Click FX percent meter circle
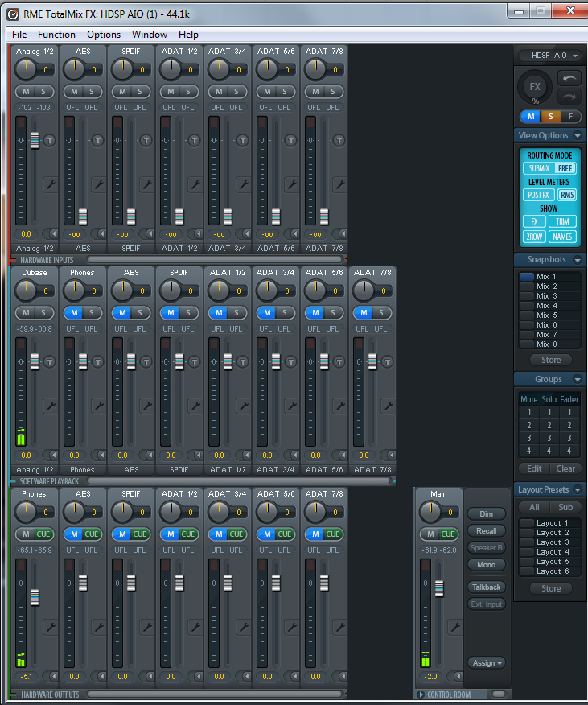Image resolution: width=588 pixels, height=705 pixels. click(x=534, y=87)
